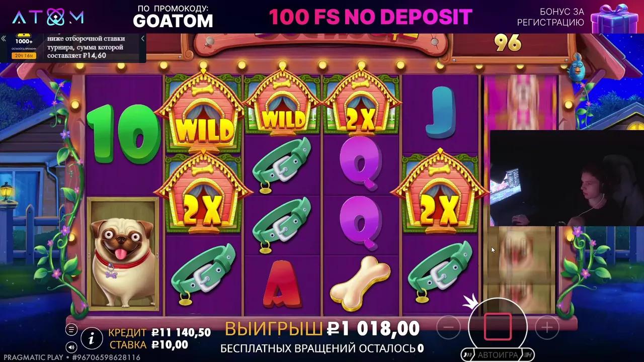Click the КРЕДИТ balance amount
The image size is (644, 362).
tap(181, 332)
